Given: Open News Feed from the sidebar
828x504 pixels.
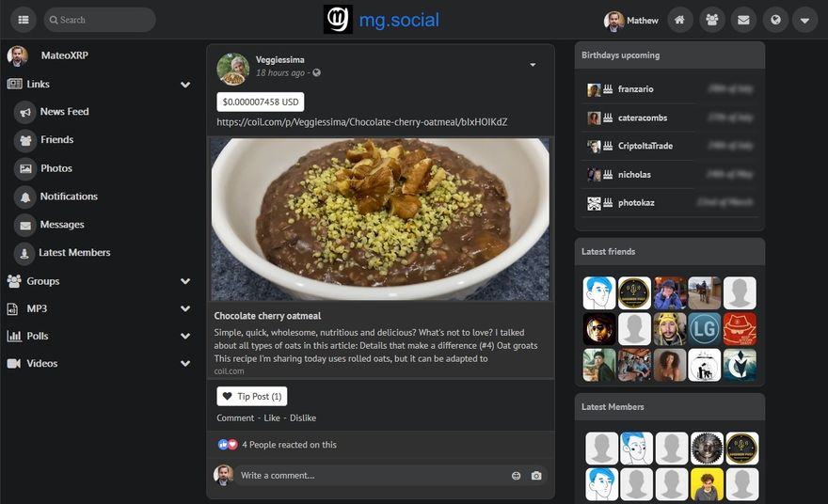Looking at the screenshot, I should (64, 112).
